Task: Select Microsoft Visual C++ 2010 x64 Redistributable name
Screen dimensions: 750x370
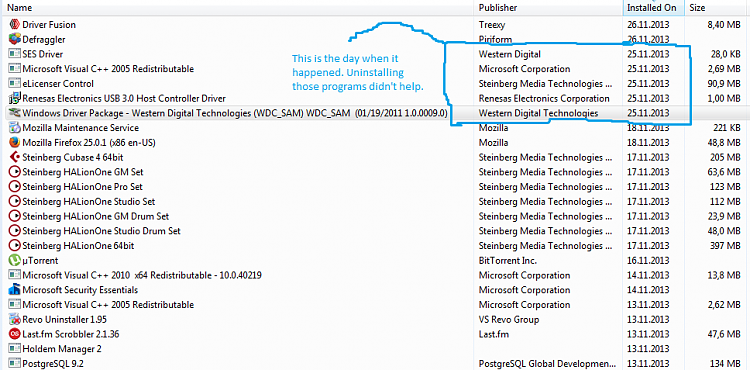Action: coord(142,275)
